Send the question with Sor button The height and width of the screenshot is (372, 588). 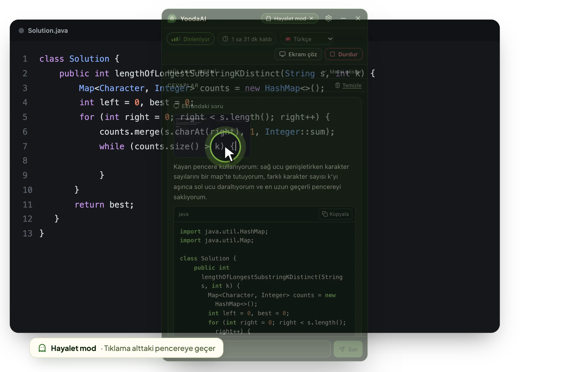coord(348,349)
